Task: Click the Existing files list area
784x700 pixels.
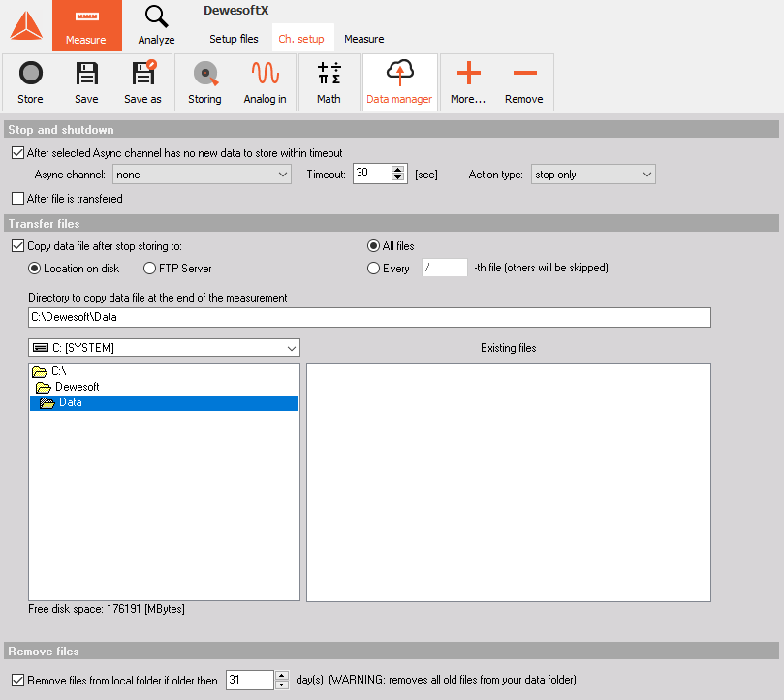Action: pyautogui.click(x=509, y=482)
